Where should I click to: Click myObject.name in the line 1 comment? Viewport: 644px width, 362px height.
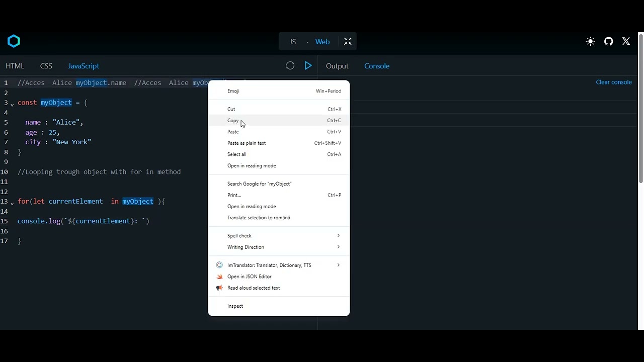101,83
